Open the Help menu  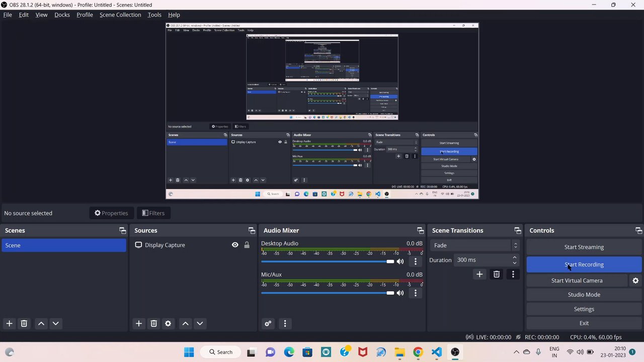pos(174,15)
